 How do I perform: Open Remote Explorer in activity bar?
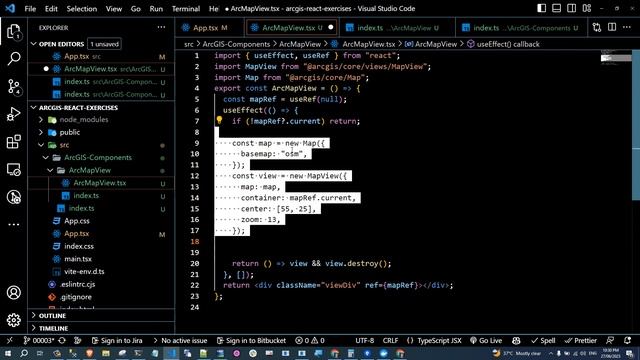pyautogui.click(x=13, y=169)
